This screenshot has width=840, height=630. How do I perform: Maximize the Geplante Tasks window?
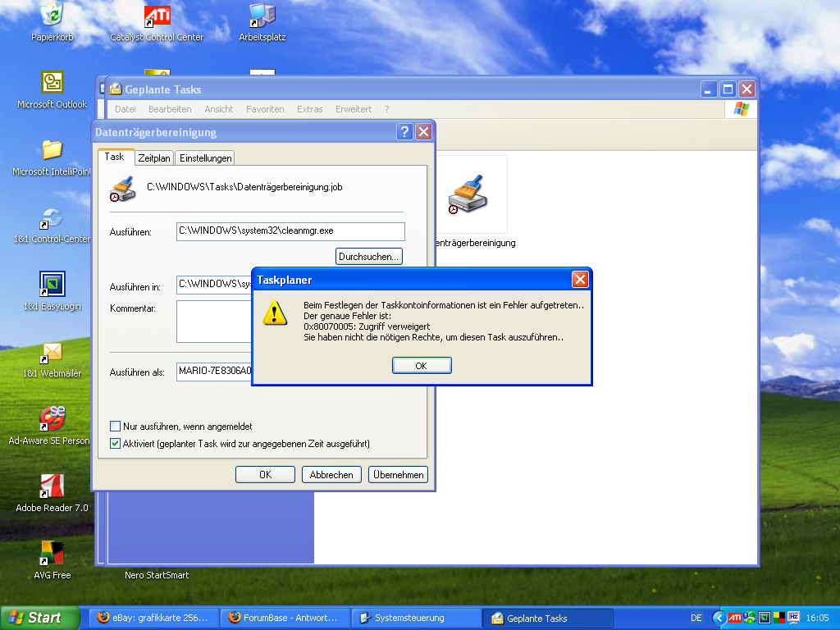pos(728,89)
